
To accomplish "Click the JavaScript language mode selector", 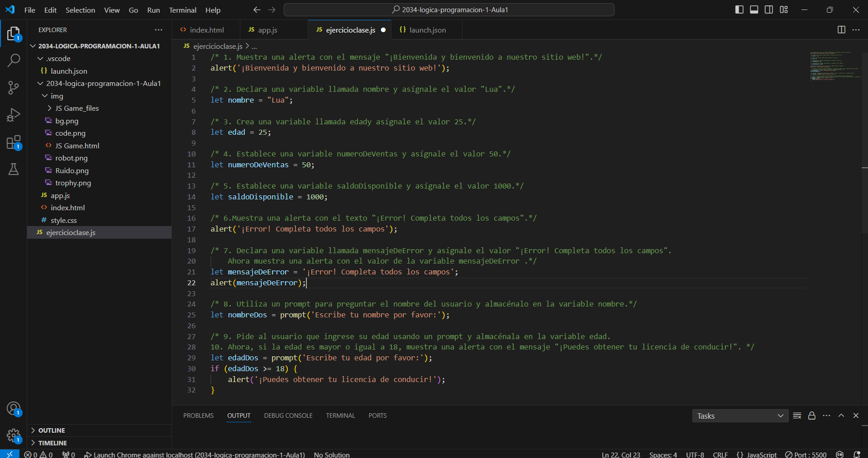I will tap(757, 454).
